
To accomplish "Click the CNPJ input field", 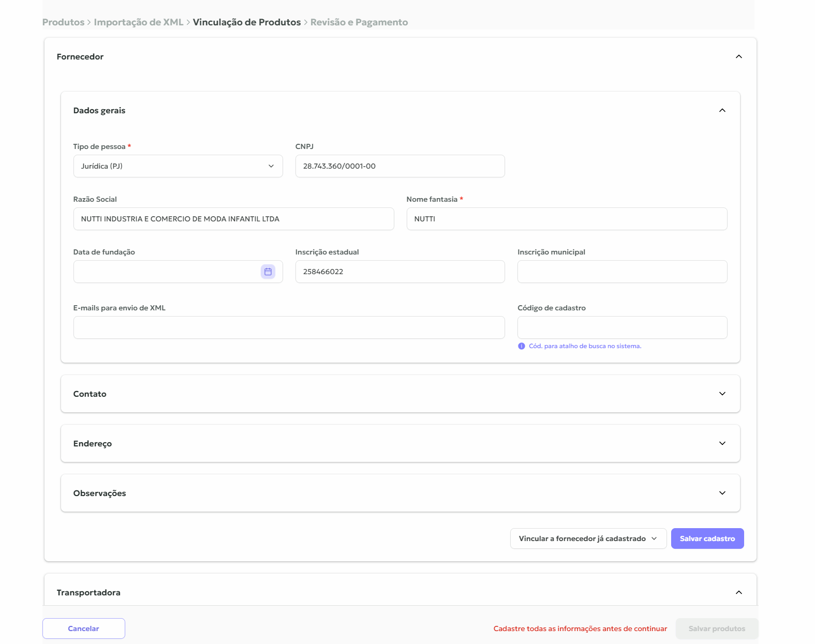I will click(x=399, y=166).
